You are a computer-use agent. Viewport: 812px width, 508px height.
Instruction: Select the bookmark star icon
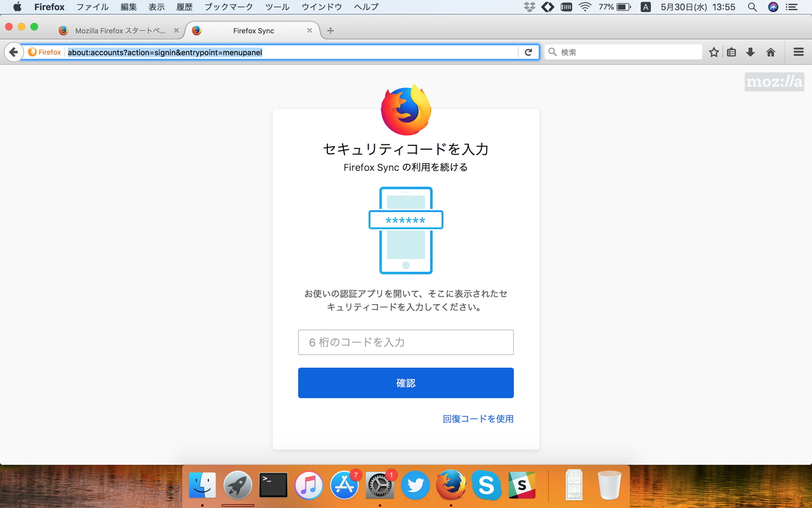tap(713, 52)
